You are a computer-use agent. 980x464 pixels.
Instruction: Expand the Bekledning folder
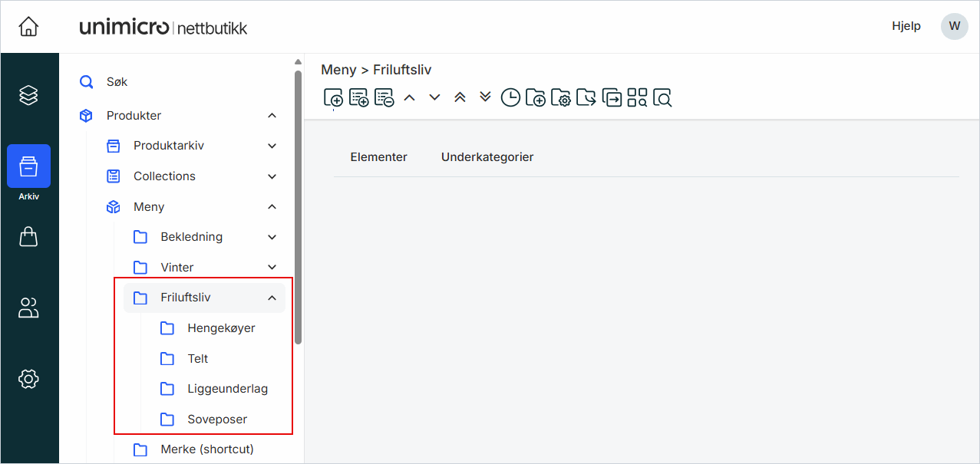click(272, 237)
